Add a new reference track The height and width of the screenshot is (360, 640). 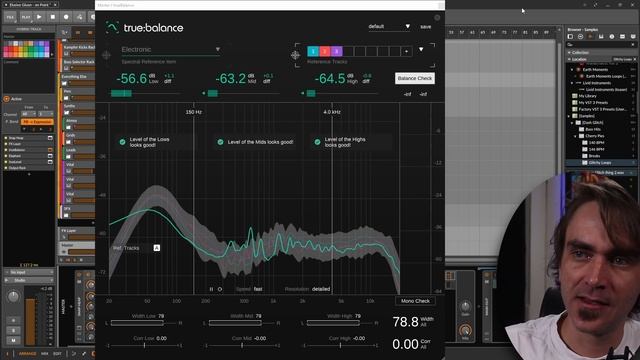coord(406,51)
